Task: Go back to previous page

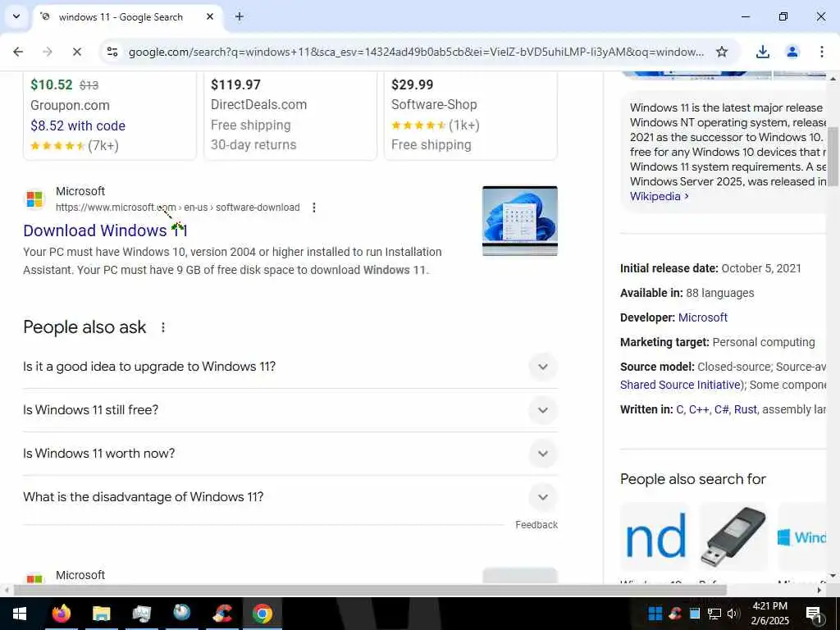Action: pyautogui.click(x=18, y=52)
